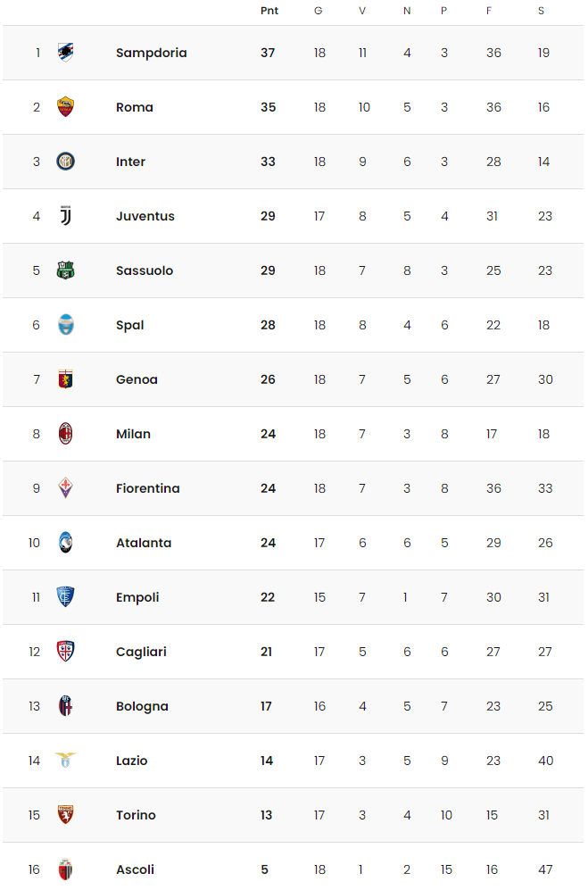Click the Spal club badge
The height and width of the screenshot is (890, 588).
click(65, 325)
